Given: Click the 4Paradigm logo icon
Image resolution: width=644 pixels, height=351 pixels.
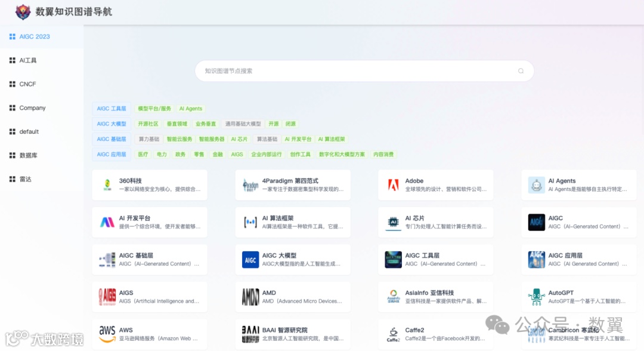Looking at the screenshot, I should (250, 186).
